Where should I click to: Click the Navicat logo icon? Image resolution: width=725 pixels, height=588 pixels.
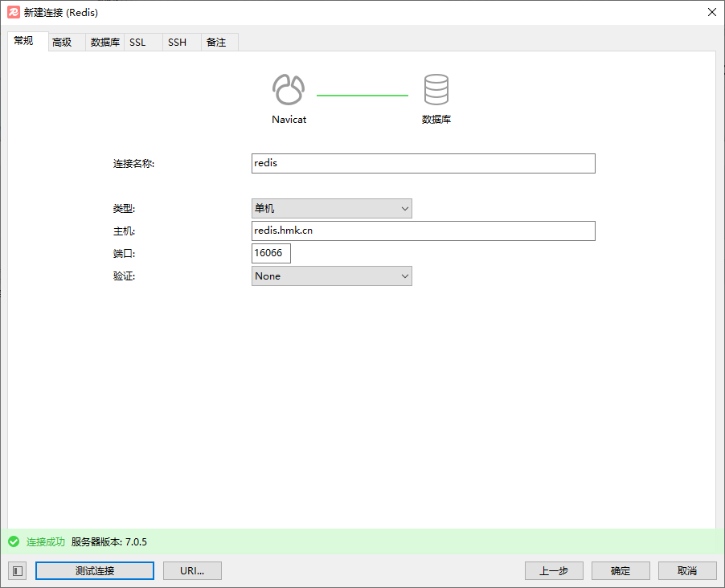(x=289, y=89)
